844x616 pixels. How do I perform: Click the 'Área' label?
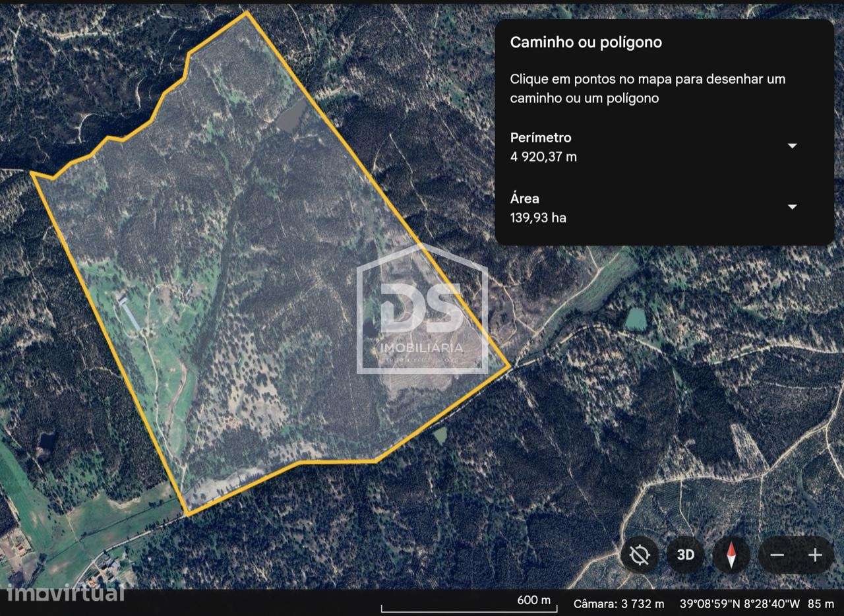525,198
